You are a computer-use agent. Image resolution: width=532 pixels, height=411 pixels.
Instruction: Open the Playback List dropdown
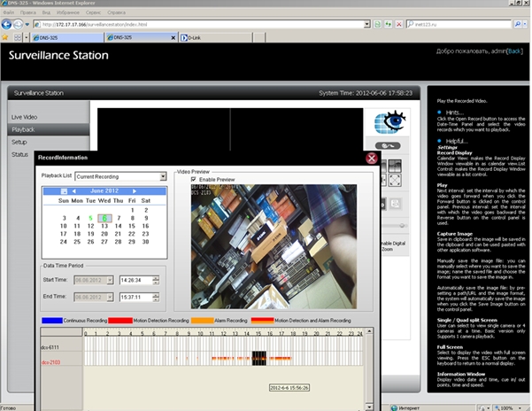[x=162, y=176]
